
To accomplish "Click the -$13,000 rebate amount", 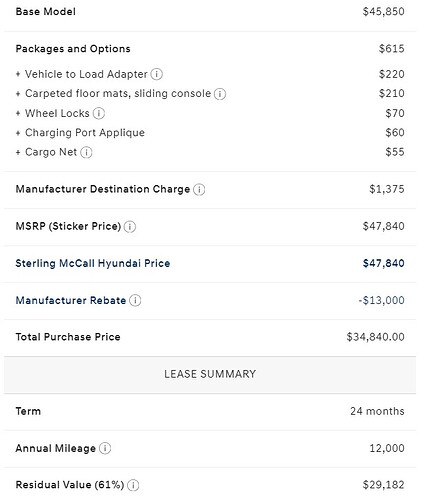I will [x=381, y=300].
